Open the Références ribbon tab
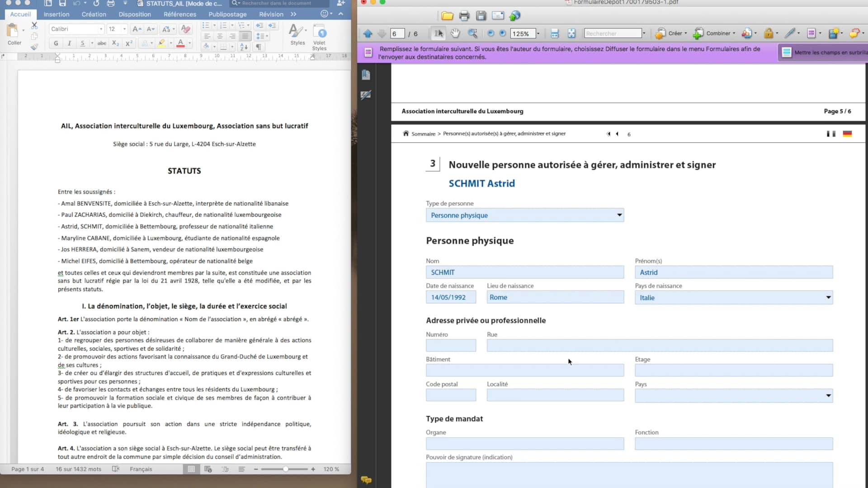This screenshot has width=868, height=488. [179, 14]
